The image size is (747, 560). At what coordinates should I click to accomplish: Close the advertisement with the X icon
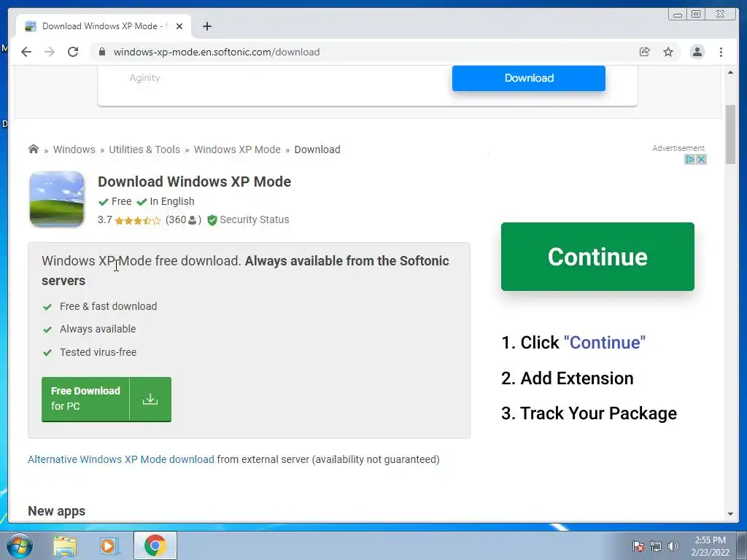click(701, 160)
